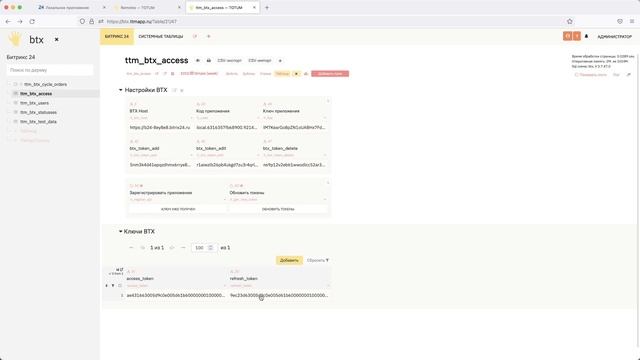Screen dimensions: 640x360
Task: Click the edit icon next to СИСТЕМНЫЕ ТАБЛИЦЫ
Action: tap(195, 36)
